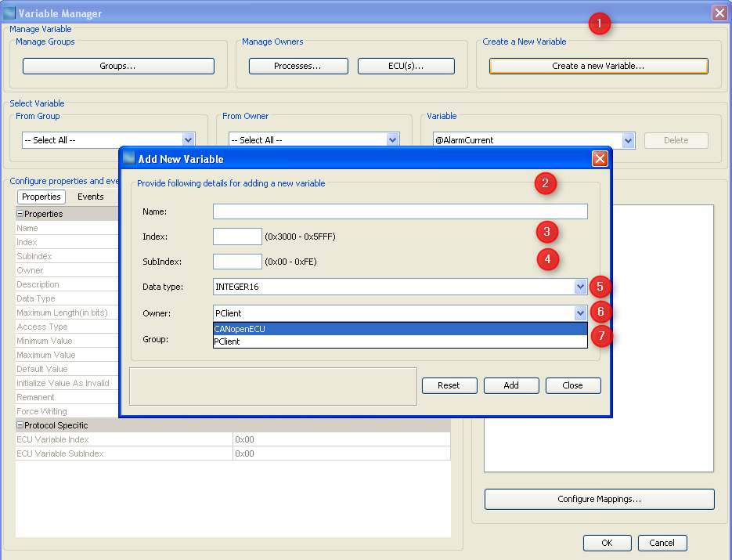The height and width of the screenshot is (560, 732).
Task: Click Create a new Variable...
Action: (597, 66)
